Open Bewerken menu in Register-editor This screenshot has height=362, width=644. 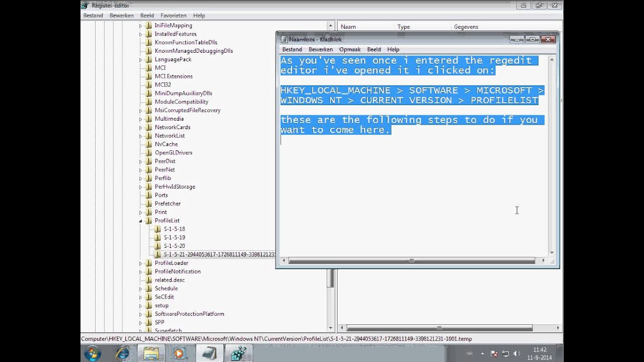121,16
